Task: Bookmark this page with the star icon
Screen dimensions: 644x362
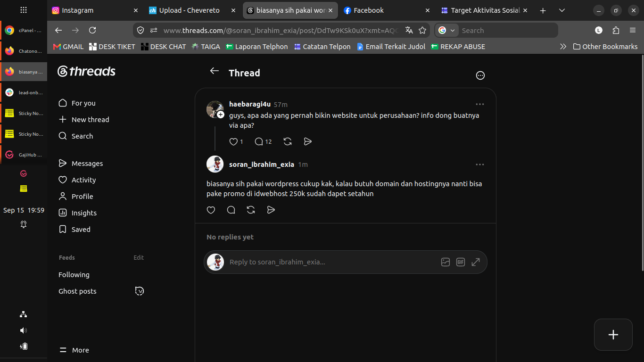Action: [422, 30]
